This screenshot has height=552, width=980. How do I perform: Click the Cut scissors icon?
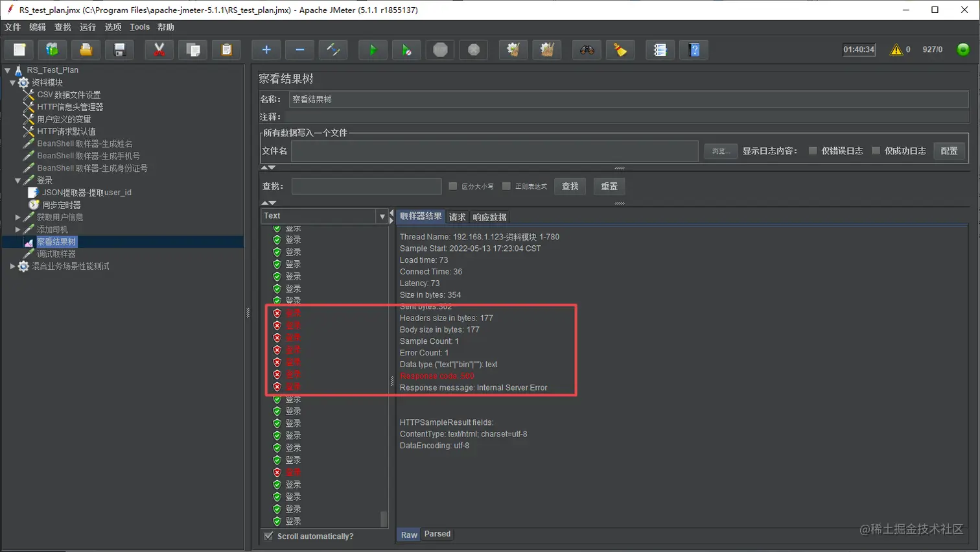click(159, 50)
